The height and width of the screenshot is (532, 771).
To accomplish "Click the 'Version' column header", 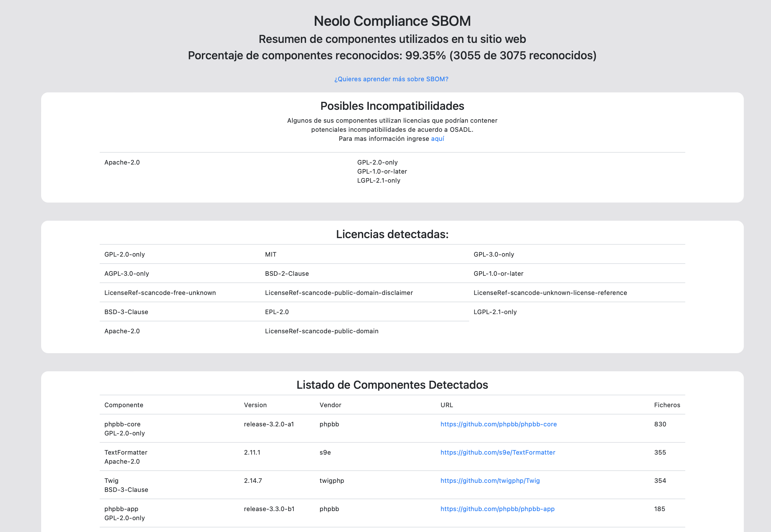I will 255,405.
